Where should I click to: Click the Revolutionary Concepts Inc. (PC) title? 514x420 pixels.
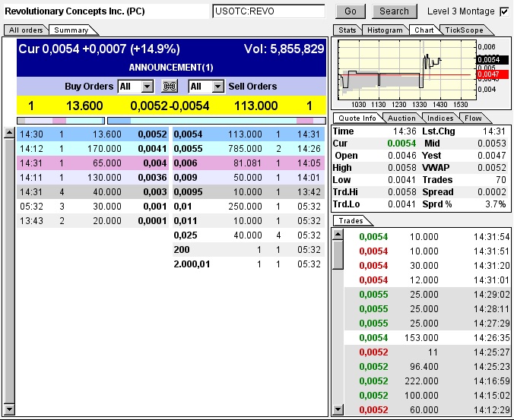[75, 11]
